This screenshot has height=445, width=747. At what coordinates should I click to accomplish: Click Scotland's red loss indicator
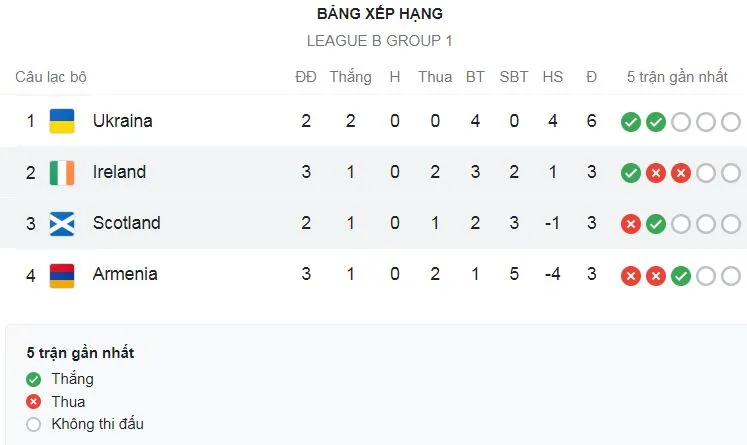click(x=630, y=224)
